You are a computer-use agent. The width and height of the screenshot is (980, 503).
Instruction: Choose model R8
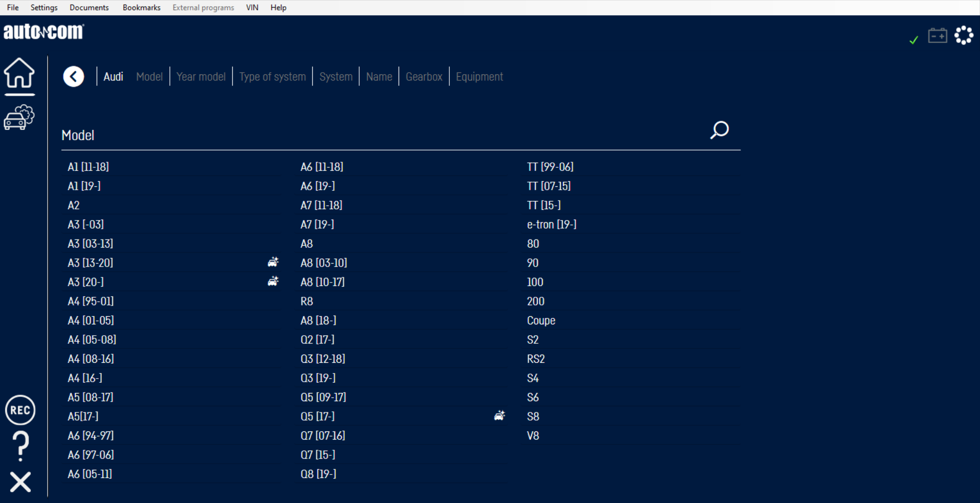(307, 301)
